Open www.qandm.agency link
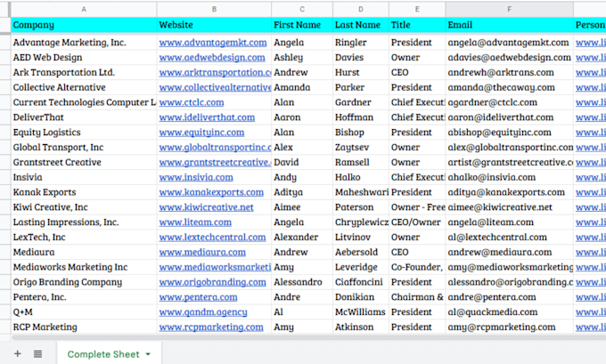The height and width of the screenshot is (364, 606). tap(203, 311)
